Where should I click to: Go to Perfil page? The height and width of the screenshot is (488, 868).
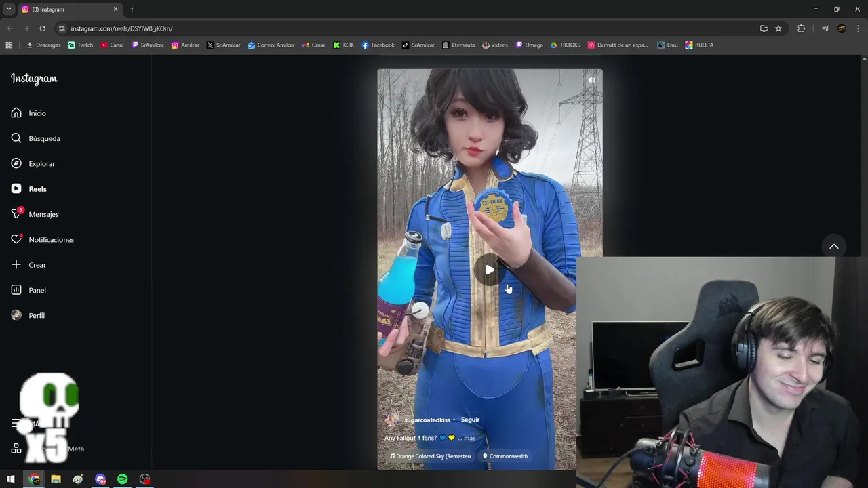click(x=28, y=316)
